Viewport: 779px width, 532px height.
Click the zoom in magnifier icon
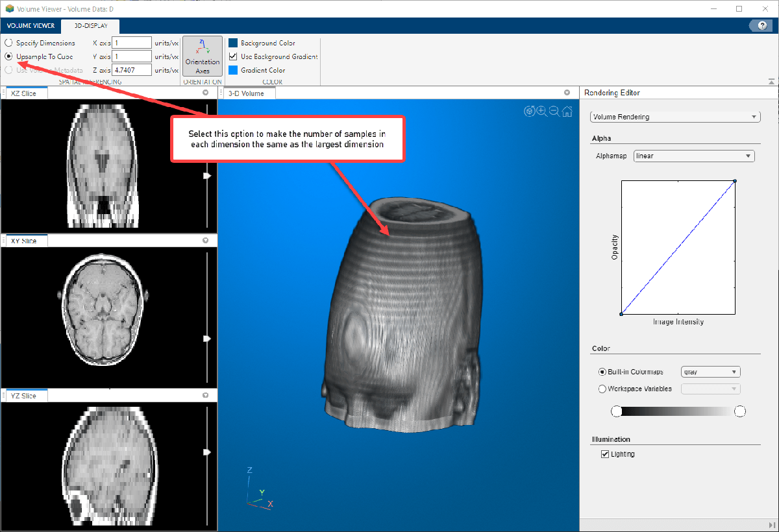pyautogui.click(x=542, y=111)
